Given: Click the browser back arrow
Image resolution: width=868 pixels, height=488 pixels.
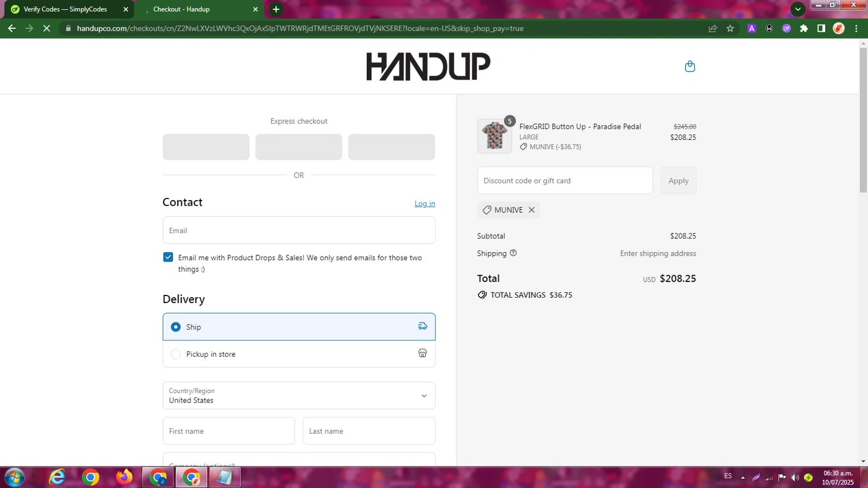Looking at the screenshot, I should point(12,28).
